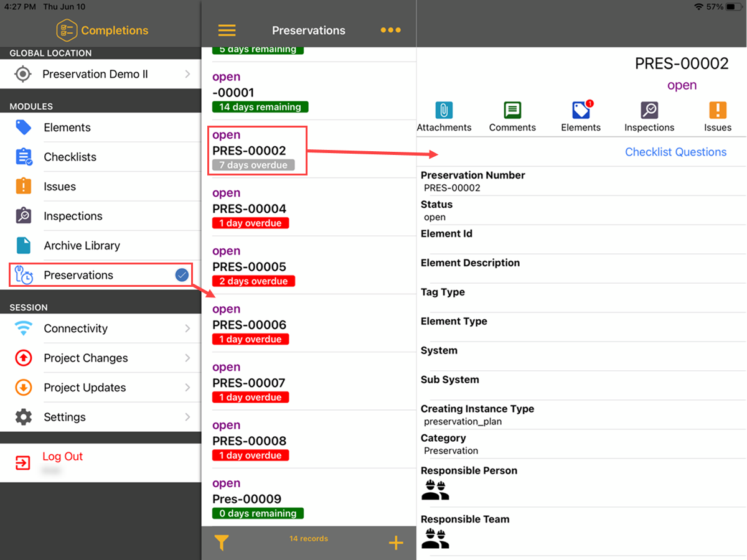Open Inspections icon in detail pane
The width and height of the screenshot is (747, 560).
[x=649, y=110]
